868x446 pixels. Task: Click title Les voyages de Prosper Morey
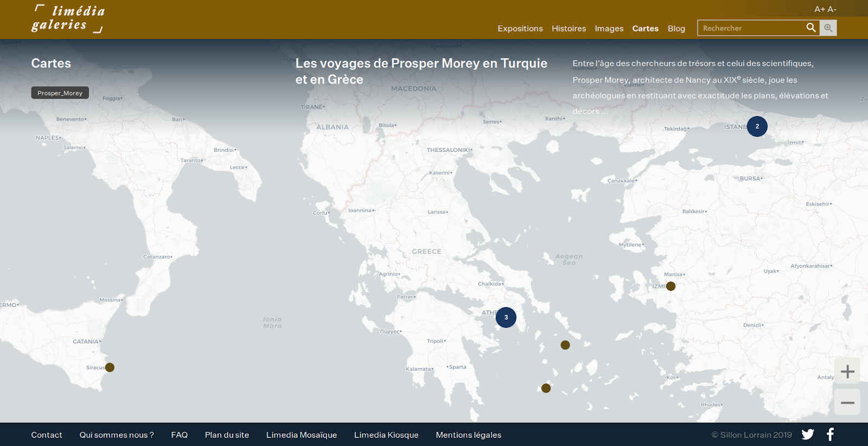(x=421, y=71)
